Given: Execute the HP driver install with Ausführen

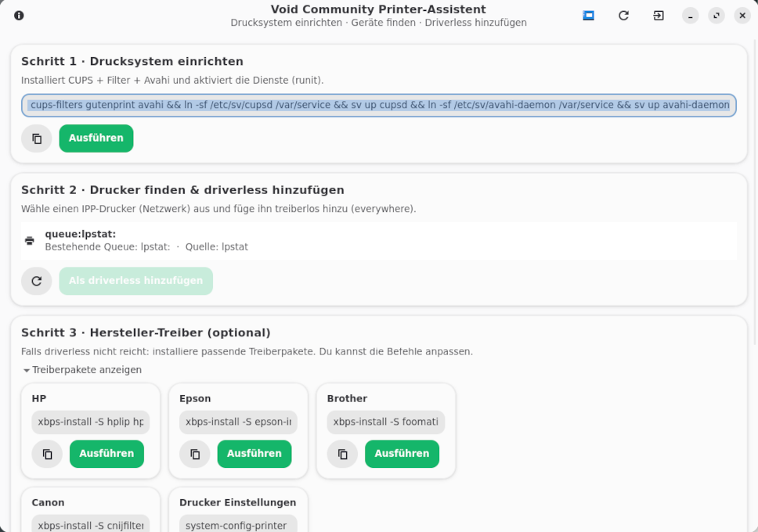Looking at the screenshot, I should pyautogui.click(x=106, y=454).
